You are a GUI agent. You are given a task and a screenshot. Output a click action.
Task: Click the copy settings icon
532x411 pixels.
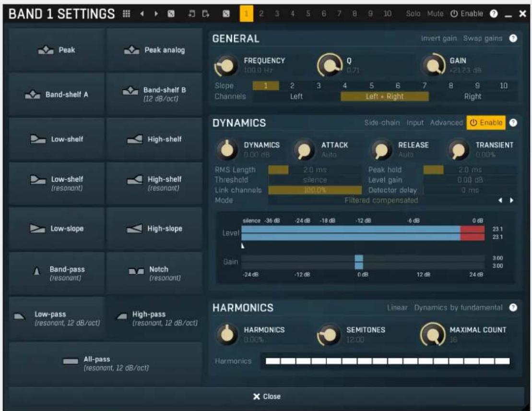click(191, 13)
